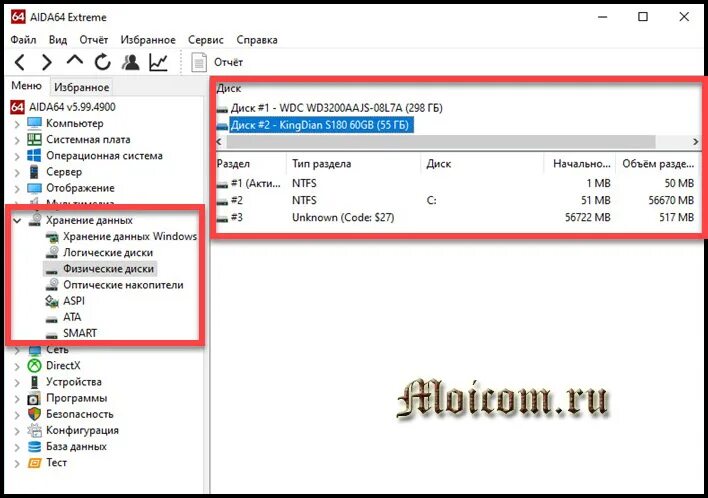Viewport: 708px width, 498px height.
Task: Click the Логические диски icon
Action: point(52,252)
